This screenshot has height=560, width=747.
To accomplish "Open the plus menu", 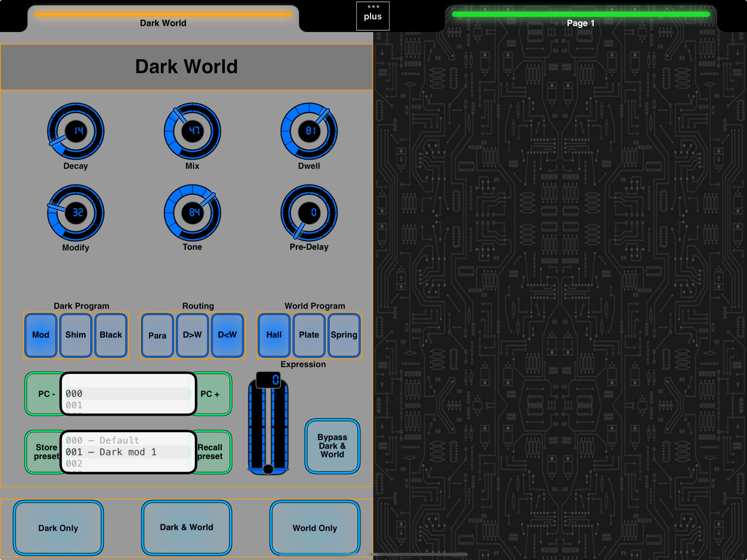I will point(373,16).
